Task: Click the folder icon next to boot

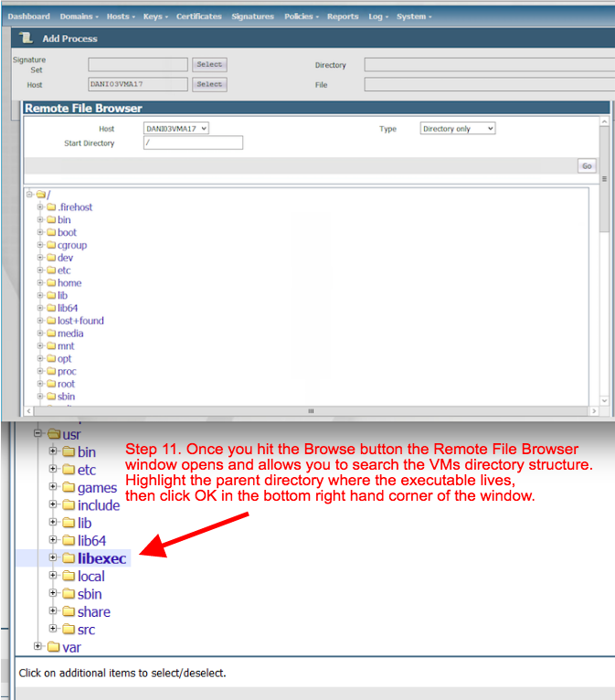Action: point(51,233)
